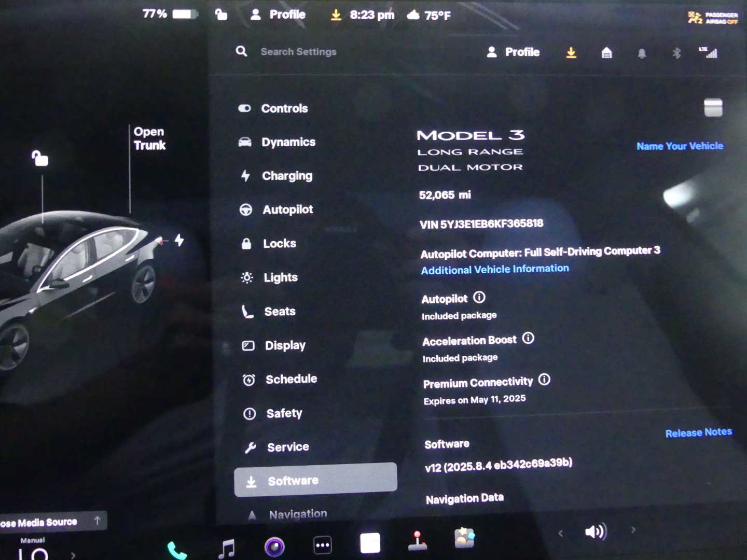
Task: Launch the dashcam camera app
Action: tap(274, 547)
